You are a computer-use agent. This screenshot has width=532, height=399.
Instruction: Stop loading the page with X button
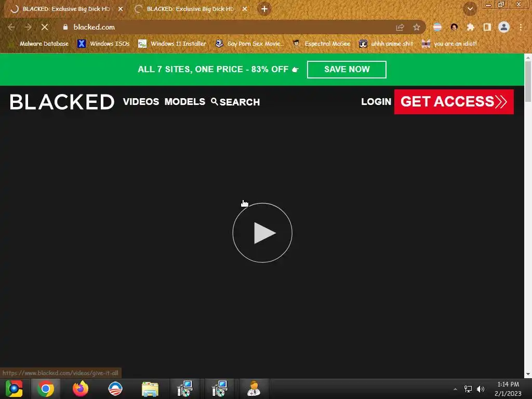click(x=45, y=27)
